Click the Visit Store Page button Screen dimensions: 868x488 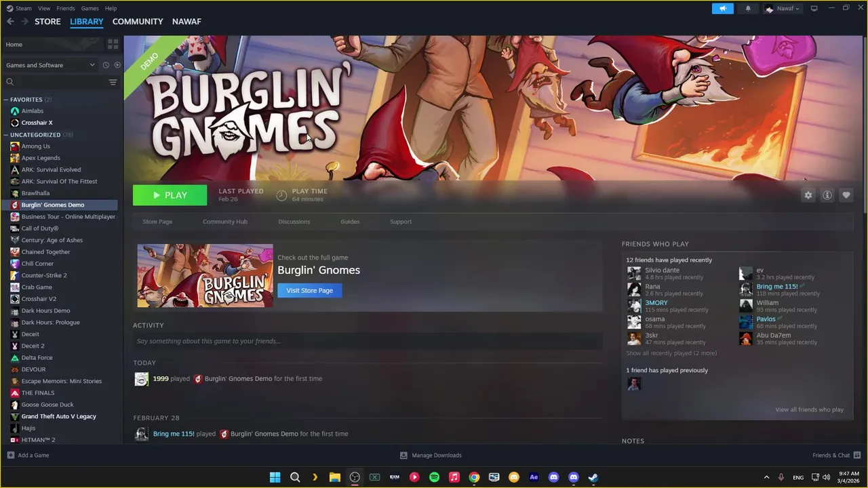(309, 290)
